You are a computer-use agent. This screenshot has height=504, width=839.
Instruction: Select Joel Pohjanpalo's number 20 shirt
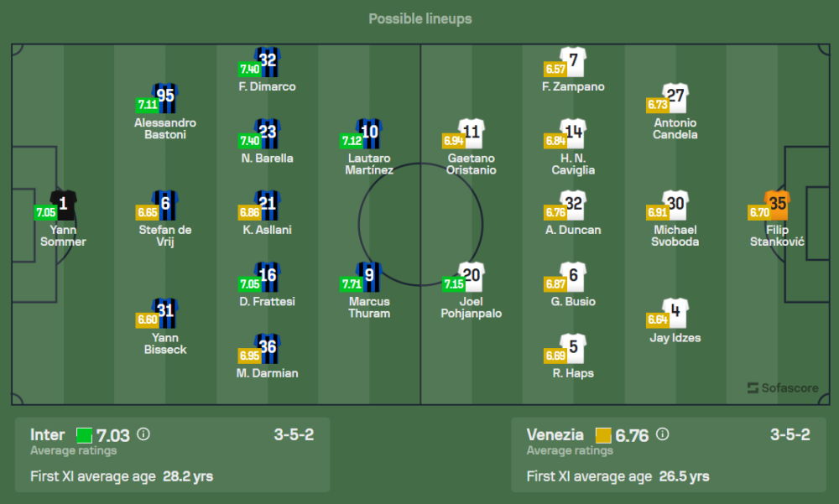(x=472, y=276)
